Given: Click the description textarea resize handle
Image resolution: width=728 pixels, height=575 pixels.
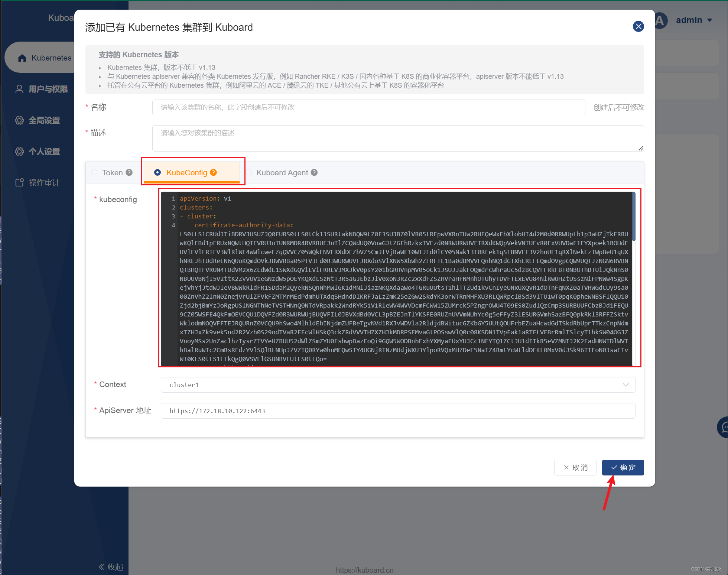Looking at the screenshot, I should 641,148.
